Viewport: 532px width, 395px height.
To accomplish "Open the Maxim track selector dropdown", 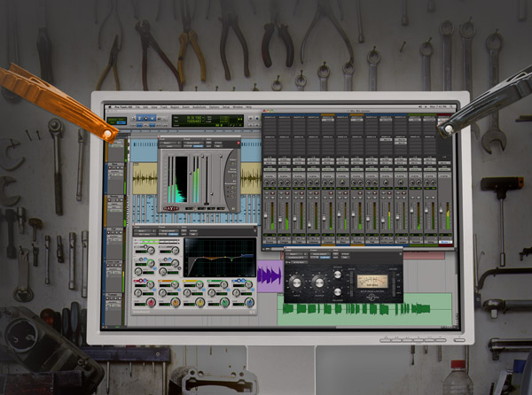I will (x=168, y=143).
